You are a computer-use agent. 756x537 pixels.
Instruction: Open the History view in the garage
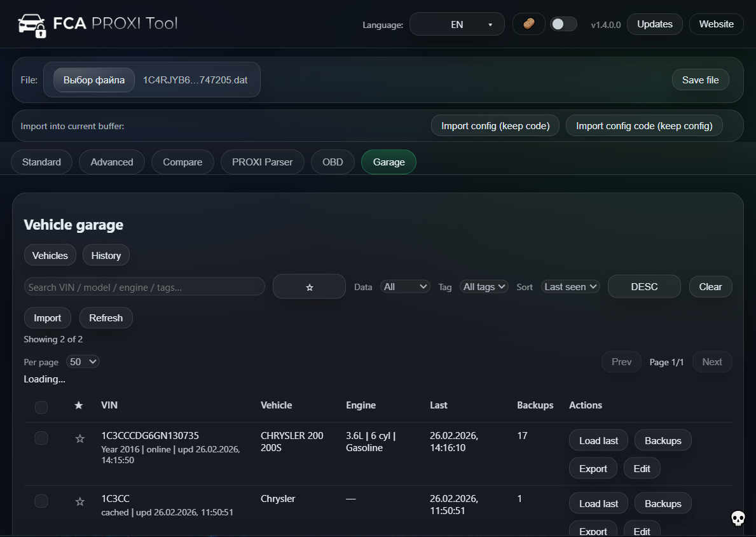[x=106, y=255]
